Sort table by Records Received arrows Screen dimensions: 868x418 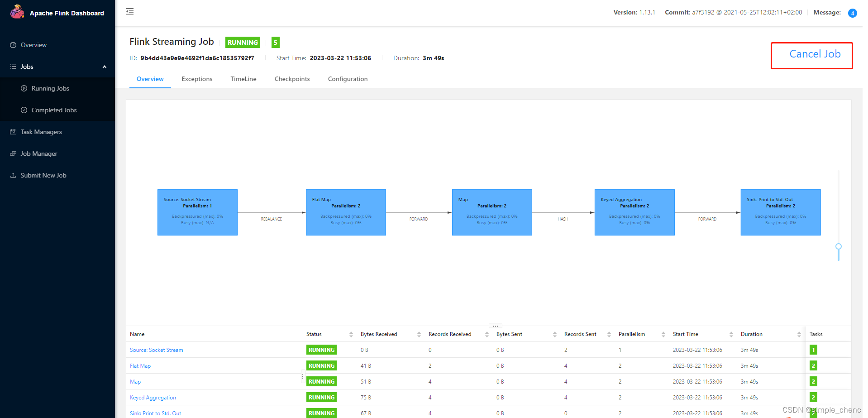(487, 334)
